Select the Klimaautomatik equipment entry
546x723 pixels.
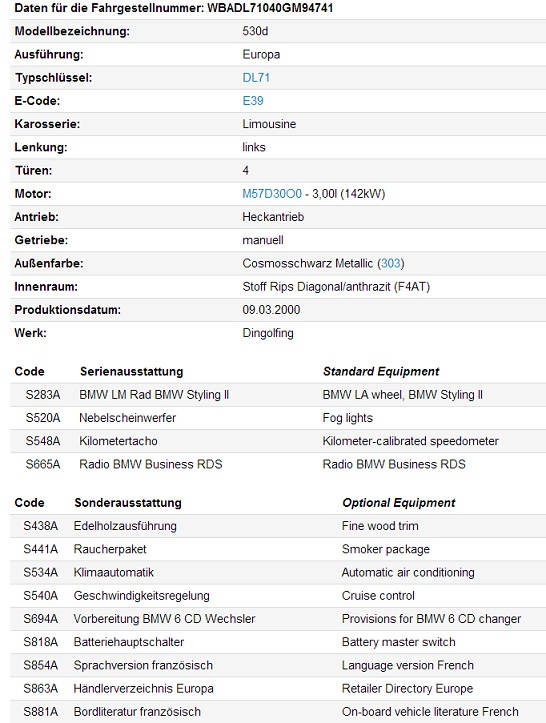(x=113, y=573)
